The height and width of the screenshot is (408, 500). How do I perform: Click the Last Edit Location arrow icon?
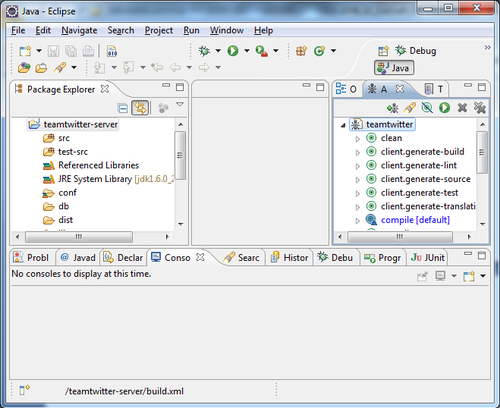tap(157, 67)
